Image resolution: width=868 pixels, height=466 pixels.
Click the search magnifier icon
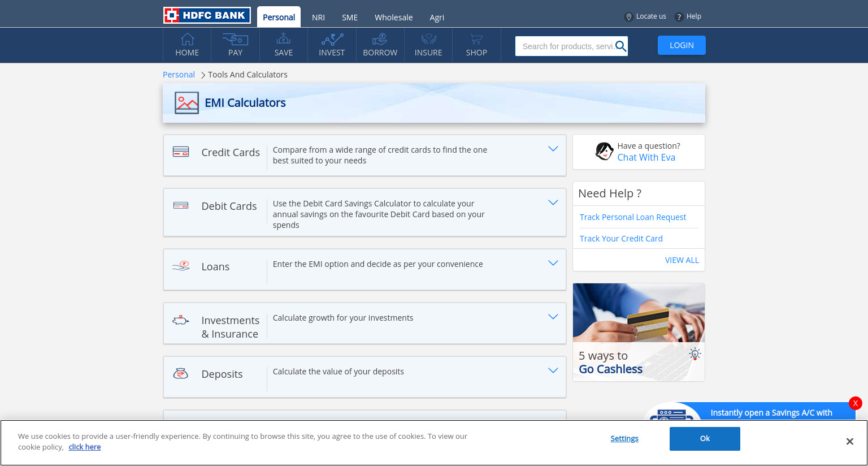pos(620,46)
